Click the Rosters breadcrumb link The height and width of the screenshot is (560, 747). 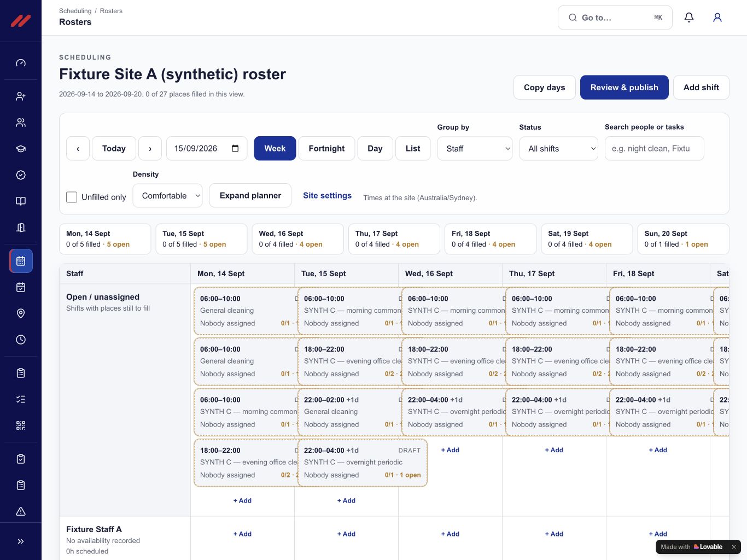111,11
